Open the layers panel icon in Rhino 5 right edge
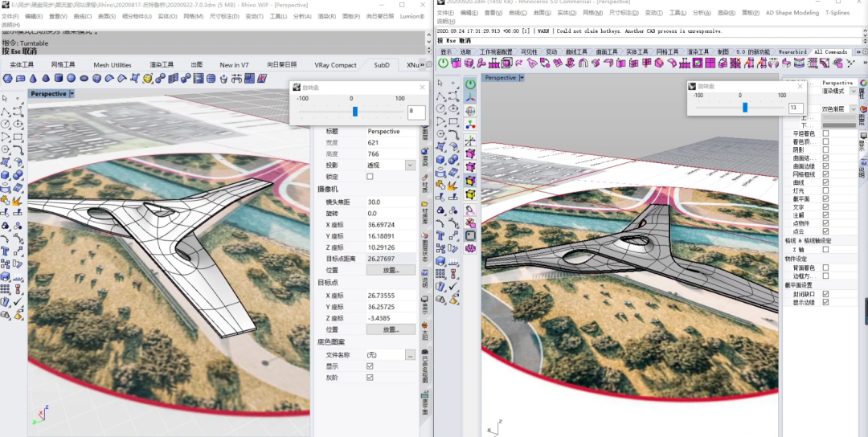 (862, 108)
